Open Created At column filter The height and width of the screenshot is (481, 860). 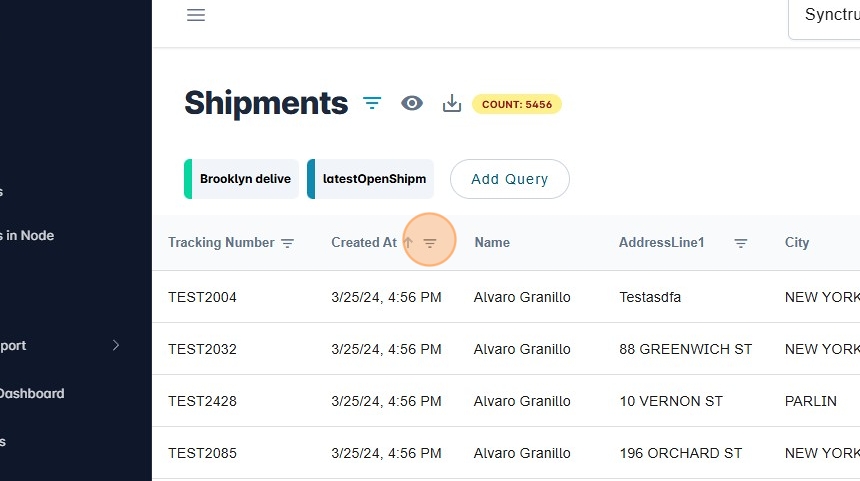click(430, 243)
